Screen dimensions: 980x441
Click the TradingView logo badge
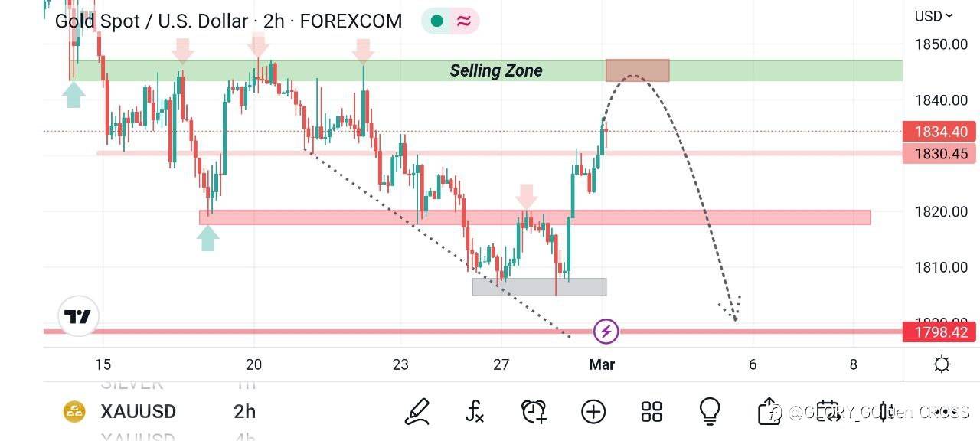pos(78,316)
